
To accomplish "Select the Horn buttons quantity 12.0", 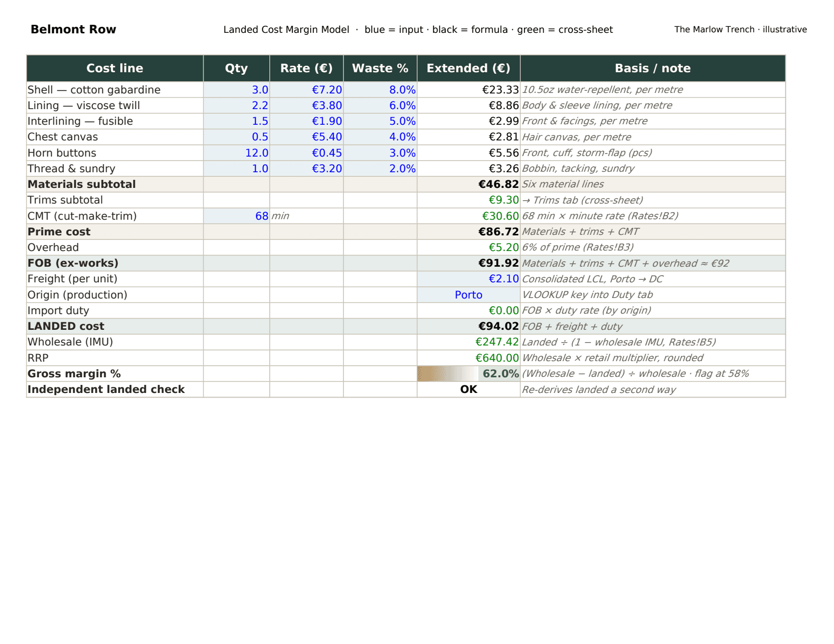I will coord(236,153).
